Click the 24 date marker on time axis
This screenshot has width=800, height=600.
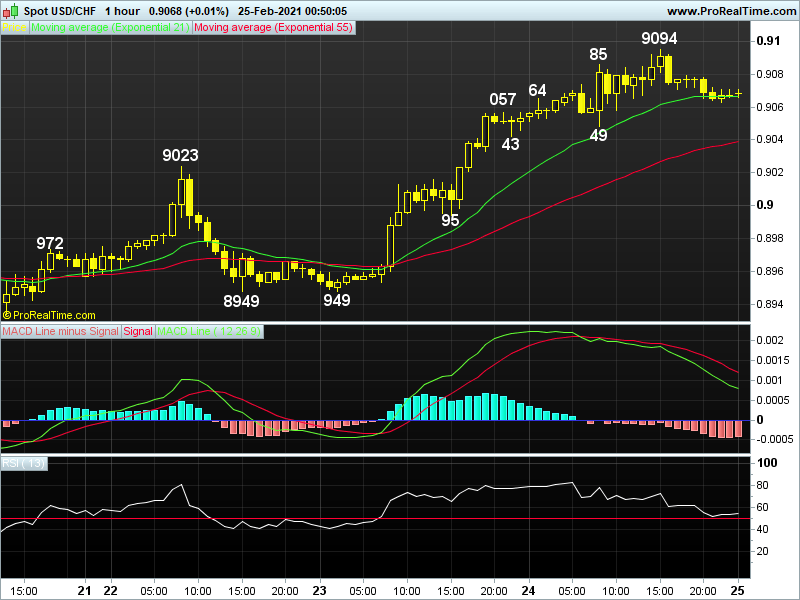(528, 590)
